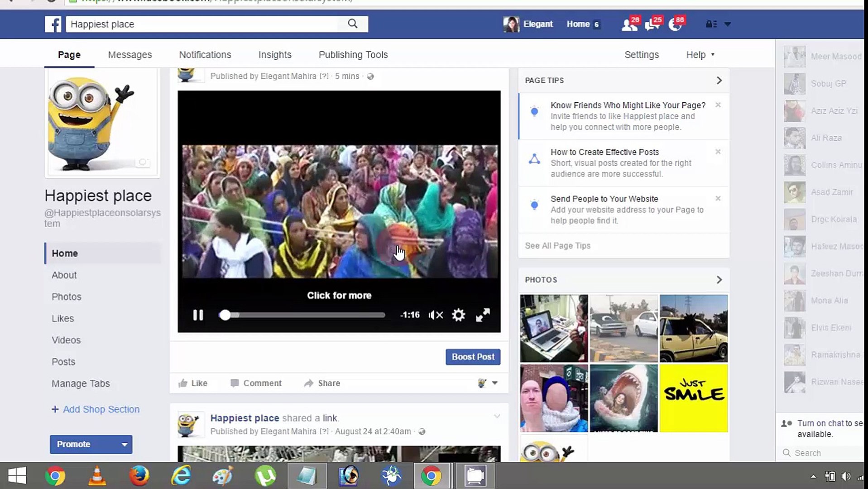Open the globe notifications icon
This screenshot has width=868, height=489.
tap(675, 24)
